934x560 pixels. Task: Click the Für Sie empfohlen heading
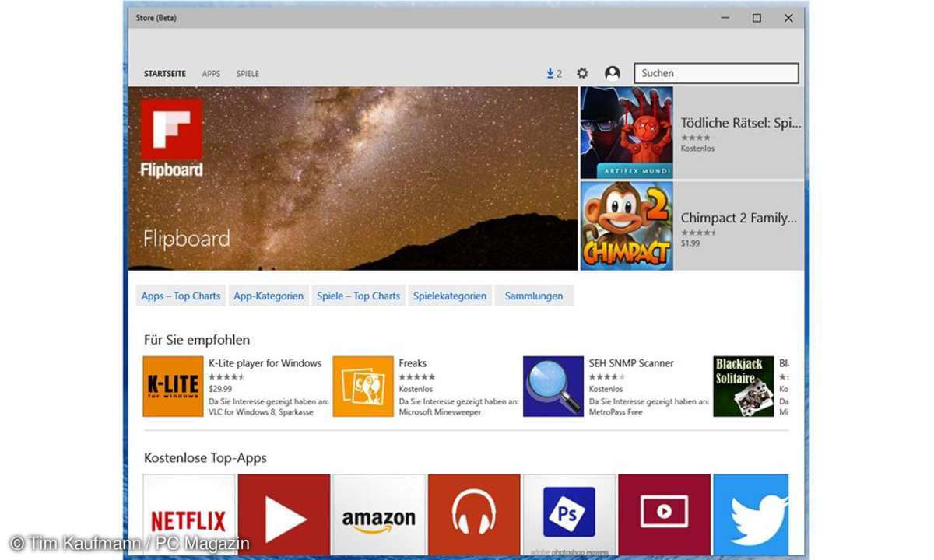(197, 340)
